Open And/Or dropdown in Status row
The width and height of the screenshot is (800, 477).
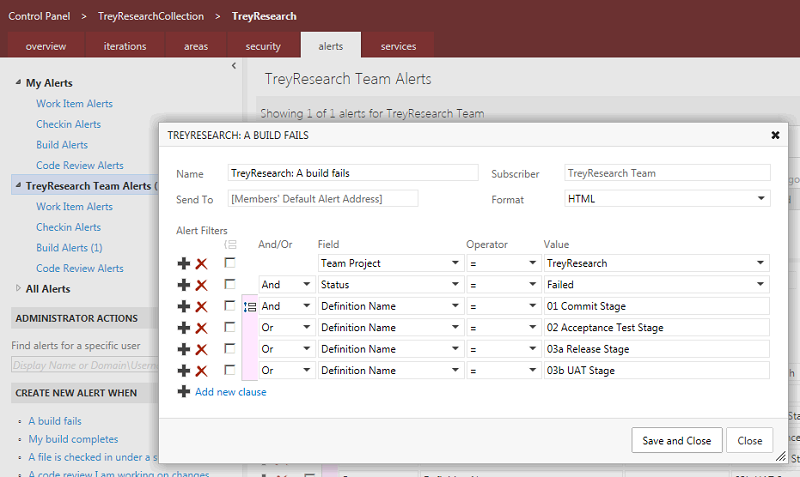(x=307, y=285)
